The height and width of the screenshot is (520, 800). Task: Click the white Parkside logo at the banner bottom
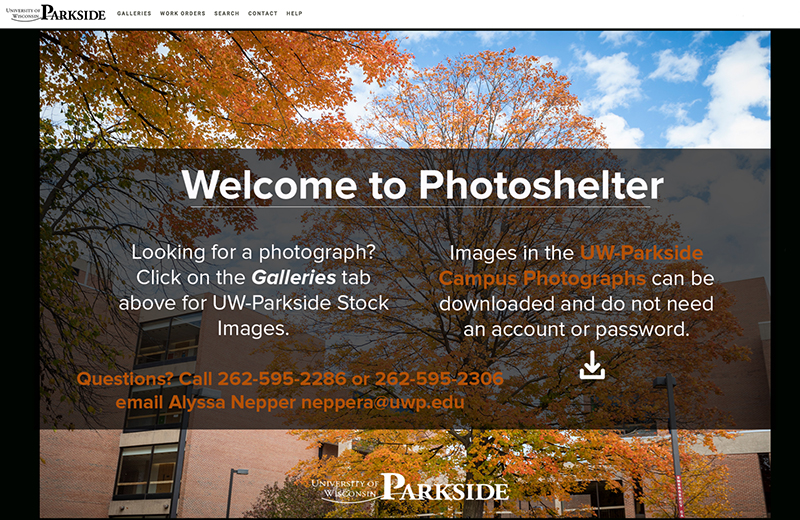[410, 488]
